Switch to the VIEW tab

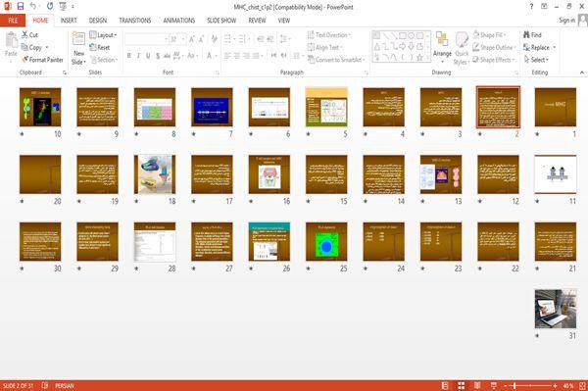pos(284,21)
